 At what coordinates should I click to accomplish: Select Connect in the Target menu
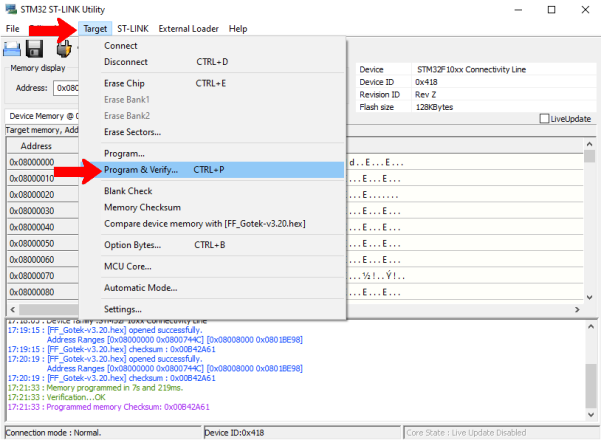pyautogui.click(x=121, y=46)
